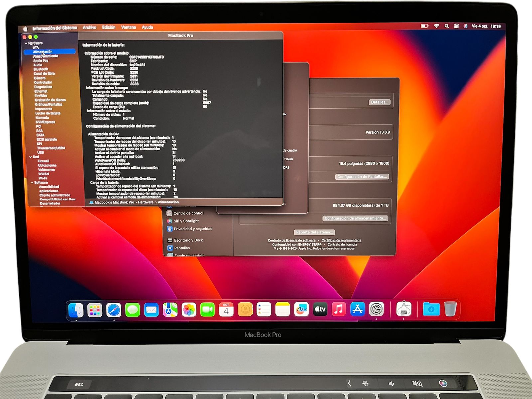This screenshot has height=399, width=532.
Task: Select Thunderbolt/USB4 in hardware tree
Action: 51,148
